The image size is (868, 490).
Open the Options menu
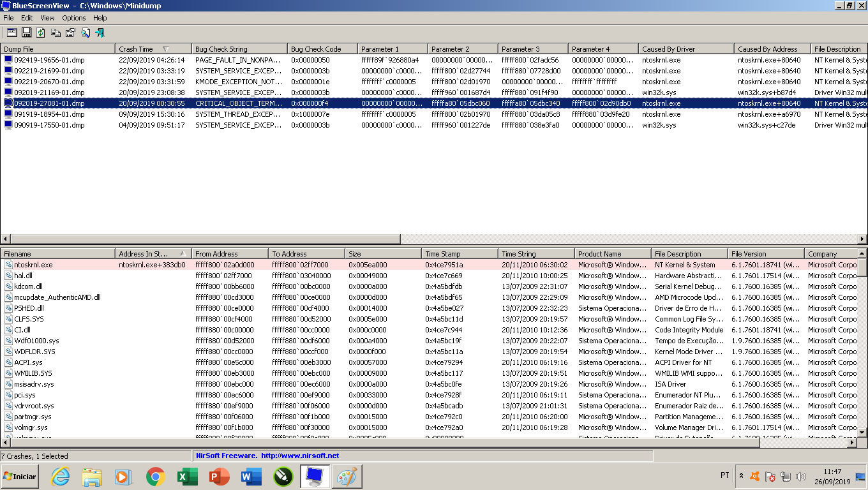point(74,18)
